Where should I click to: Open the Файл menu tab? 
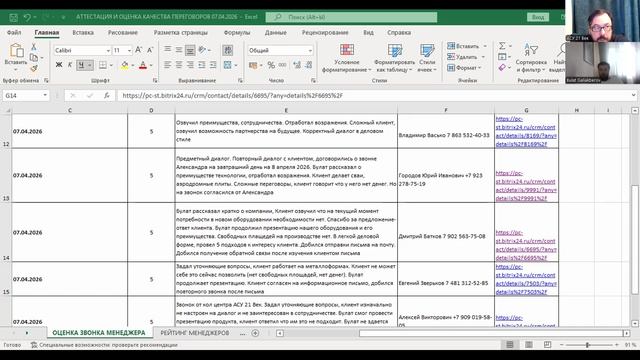[14, 32]
